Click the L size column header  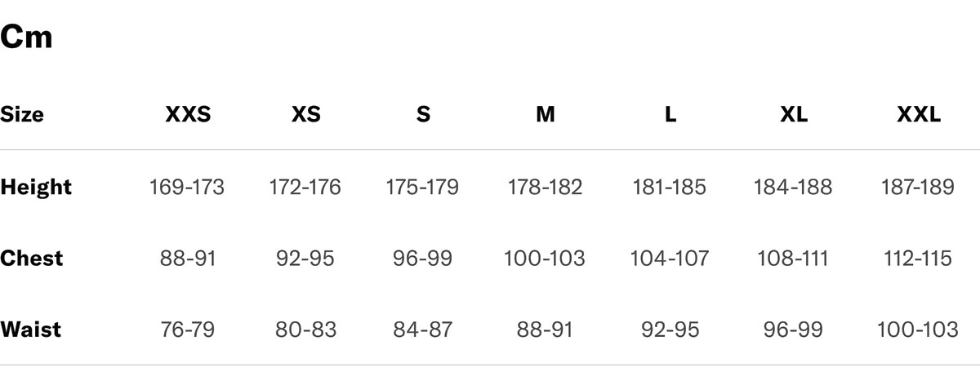(670, 115)
